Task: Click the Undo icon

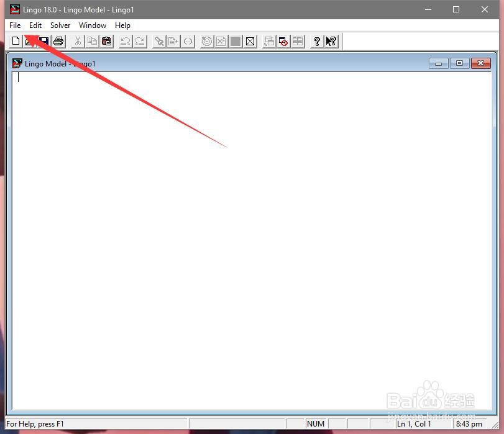Action: 126,41
